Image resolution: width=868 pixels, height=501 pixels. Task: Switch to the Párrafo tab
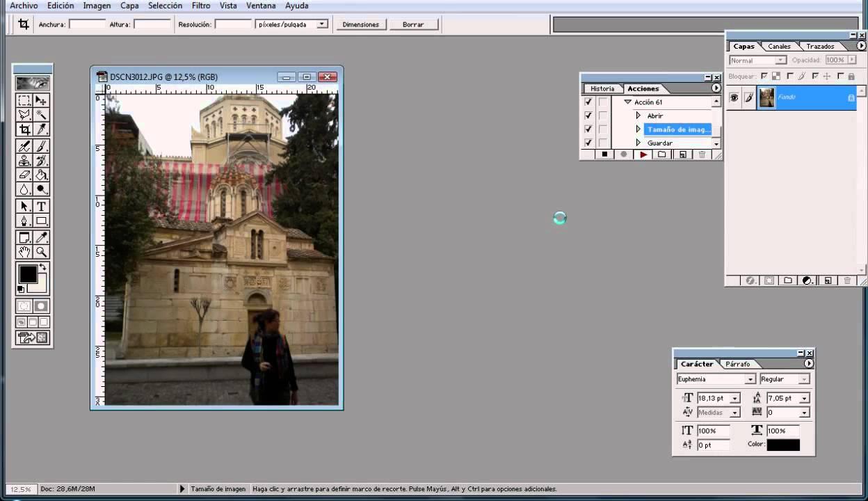click(x=737, y=364)
